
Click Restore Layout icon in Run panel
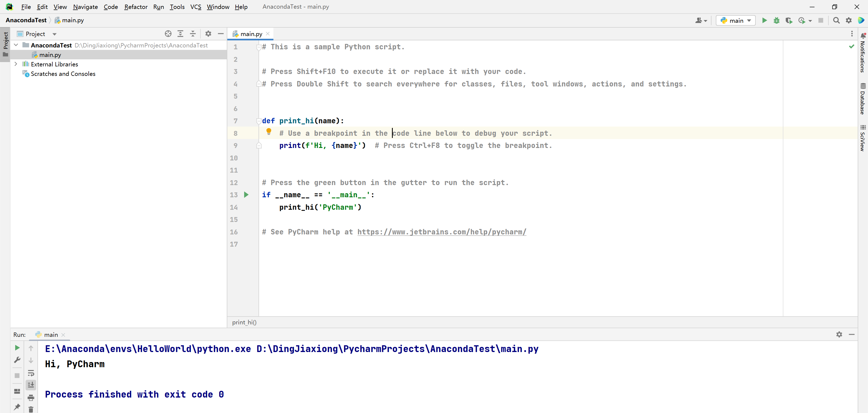17,392
